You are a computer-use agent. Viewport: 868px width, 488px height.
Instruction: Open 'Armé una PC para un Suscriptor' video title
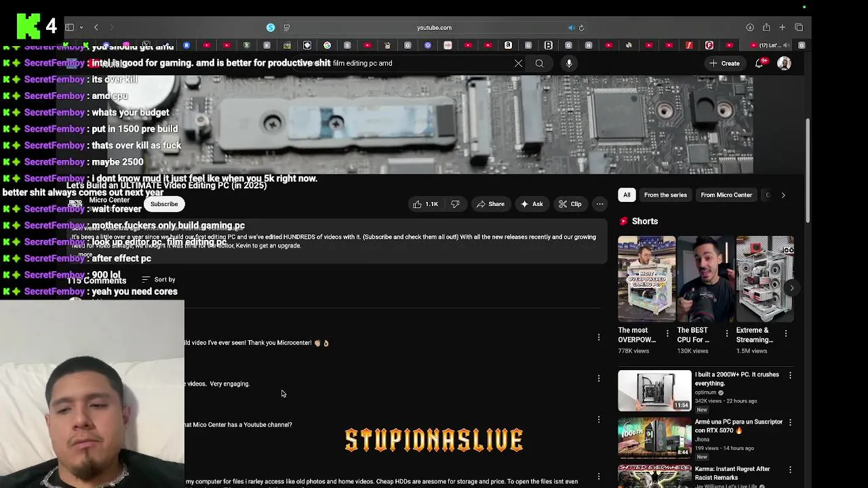(x=738, y=426)
